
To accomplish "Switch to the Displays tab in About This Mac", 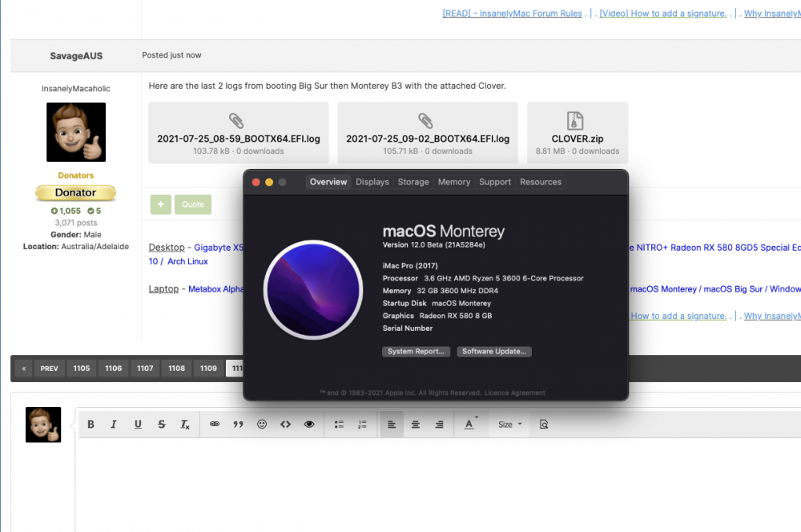I will click(372, 182).
